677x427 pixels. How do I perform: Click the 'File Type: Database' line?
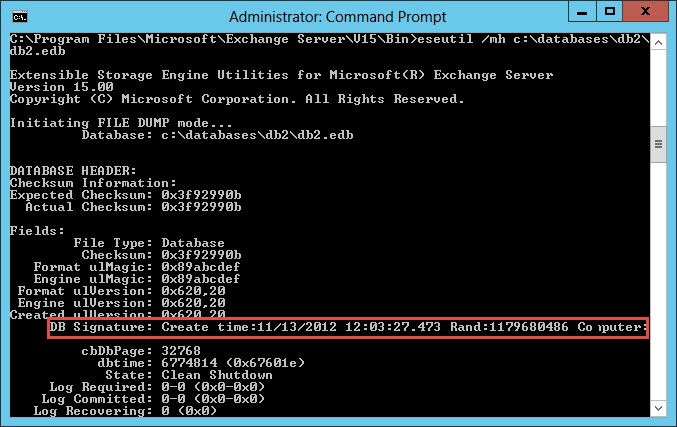pos(148,243)
